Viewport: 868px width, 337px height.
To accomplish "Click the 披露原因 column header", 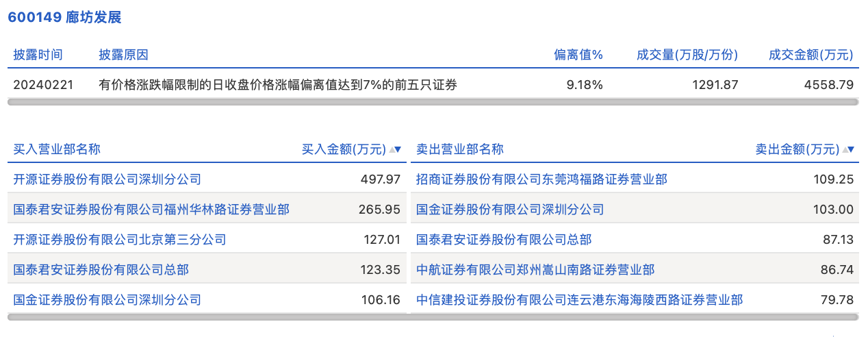I will pos(123,55).
